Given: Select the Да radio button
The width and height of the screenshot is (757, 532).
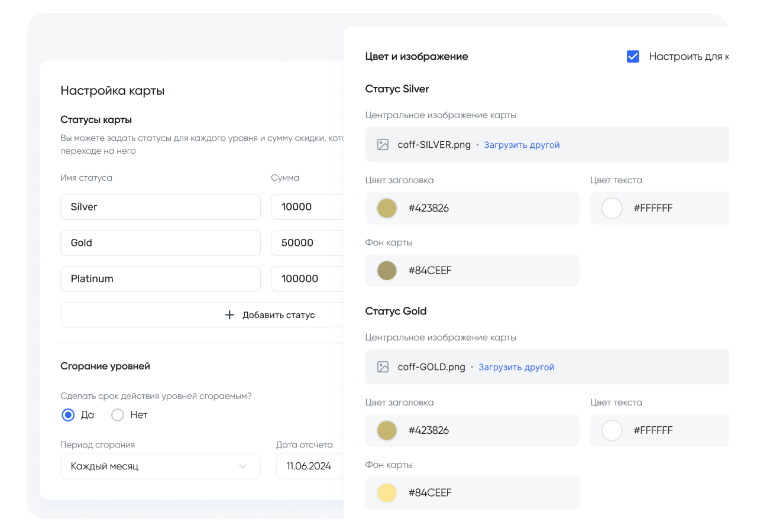Looking at the screenshot, I should pyautogui.click(x=69, y=415).
